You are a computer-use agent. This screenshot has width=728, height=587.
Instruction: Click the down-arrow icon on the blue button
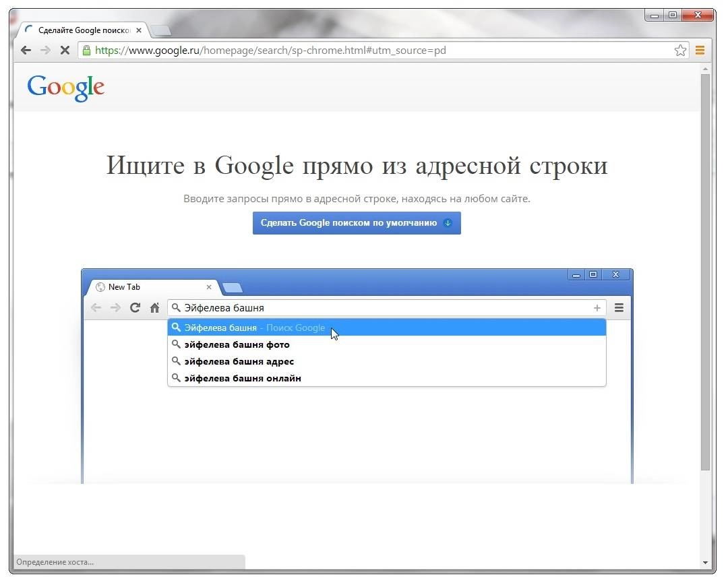[448, 223]
